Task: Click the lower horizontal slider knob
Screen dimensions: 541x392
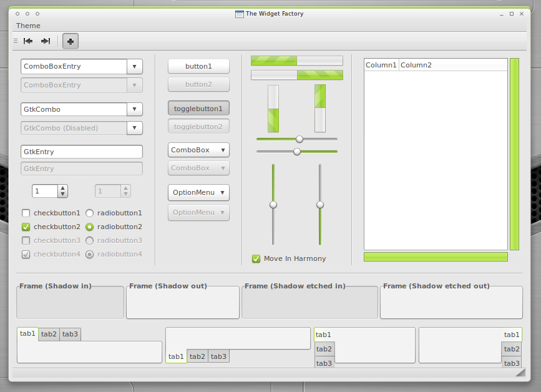Action: [297, 152]
